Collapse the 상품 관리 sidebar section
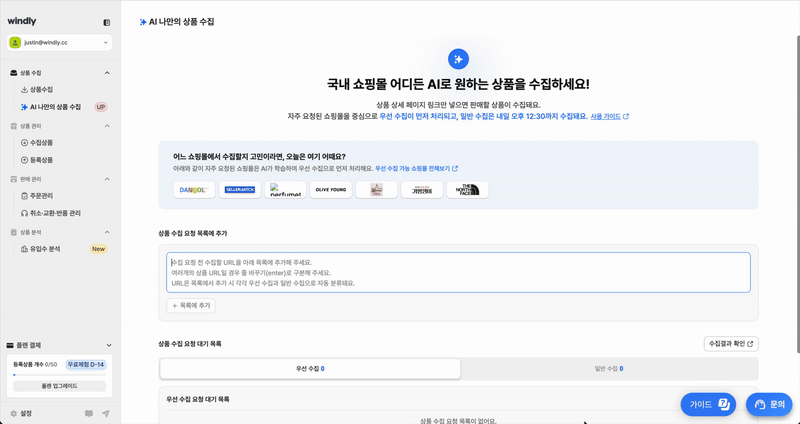 pos(107,126)
